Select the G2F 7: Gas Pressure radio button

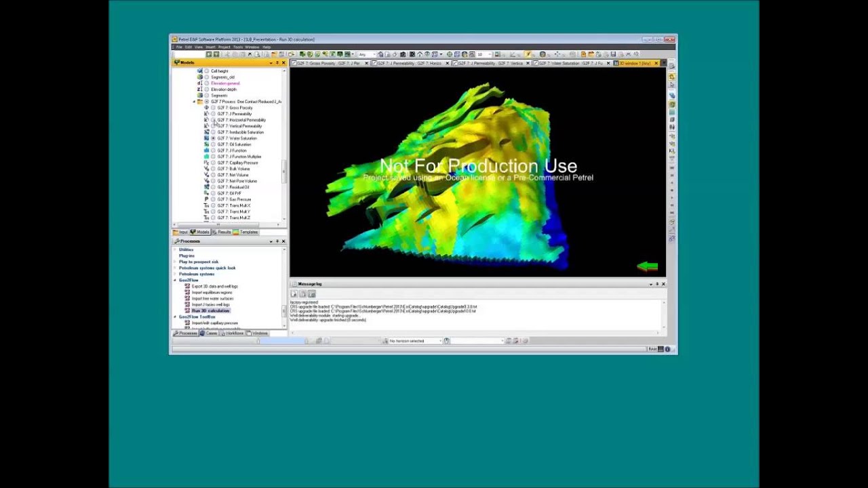(x=213, y=199)
